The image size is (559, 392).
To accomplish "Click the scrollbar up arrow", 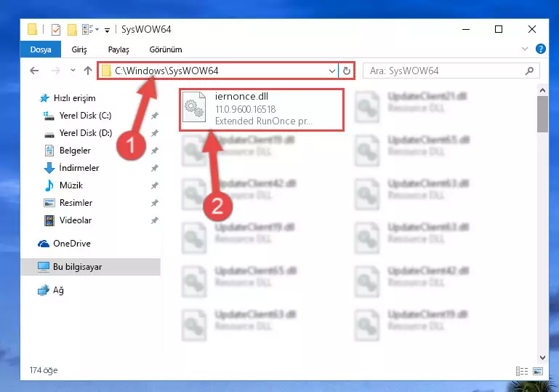I will (x=542, y=90).
